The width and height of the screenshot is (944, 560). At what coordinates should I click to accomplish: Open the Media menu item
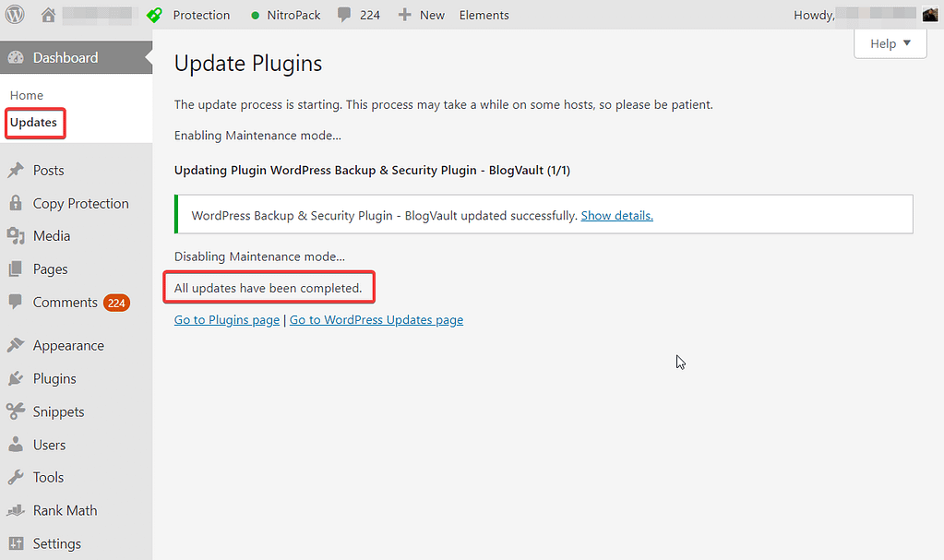(x=52, y=236)
